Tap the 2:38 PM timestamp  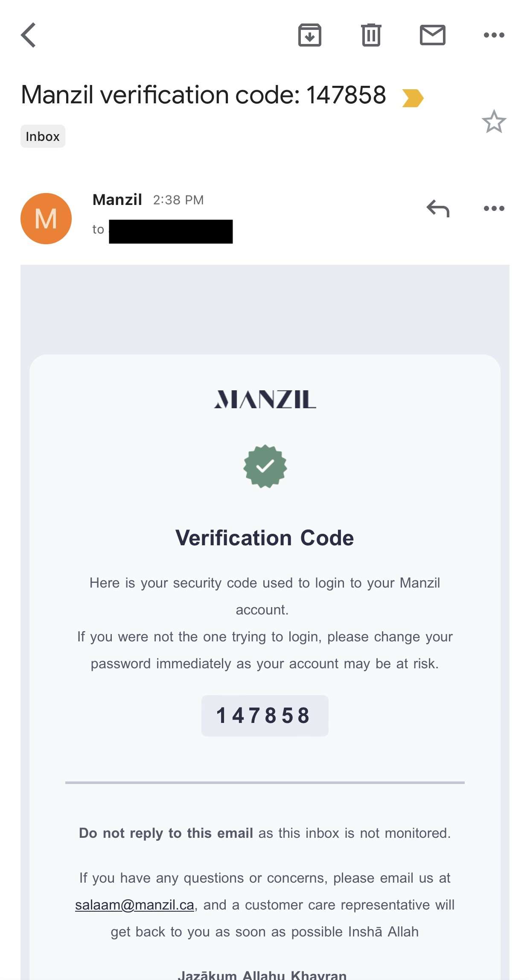[x=178, y=200]
